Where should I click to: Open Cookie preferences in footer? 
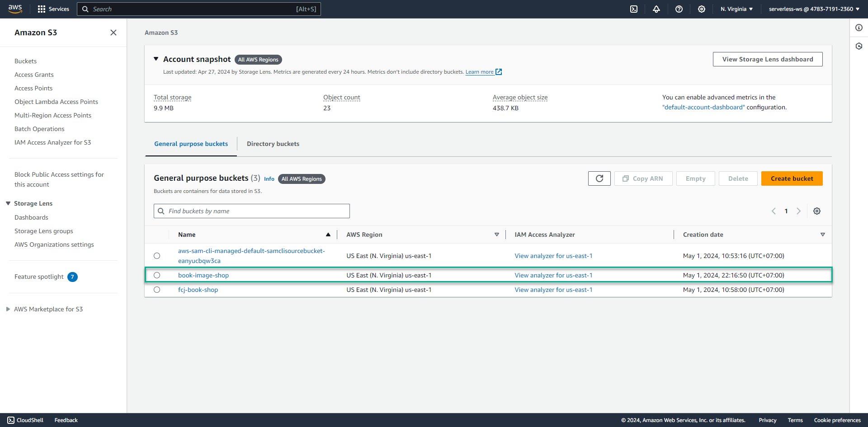[x=837, y=420]
